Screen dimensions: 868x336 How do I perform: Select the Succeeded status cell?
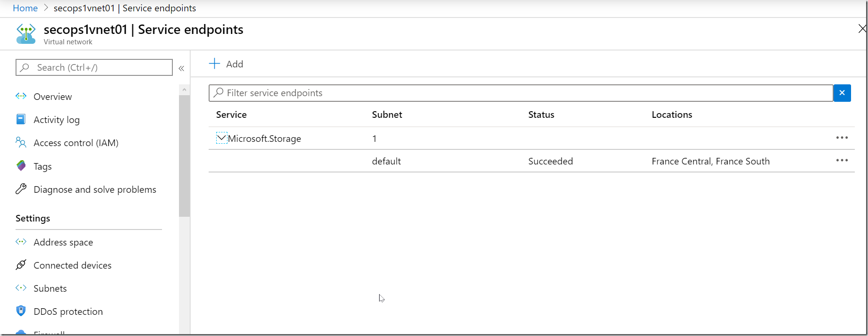[551, 161]
